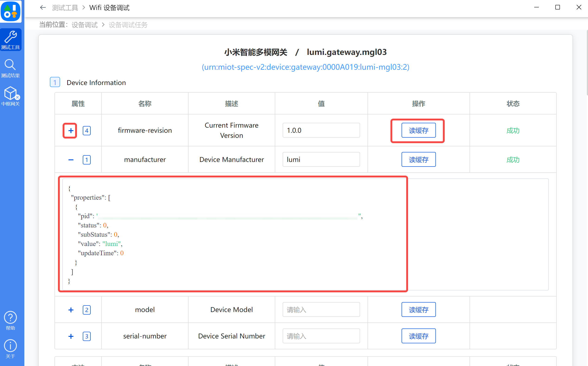
Task: Click property number badge 4
Action: tap(86, 131)
